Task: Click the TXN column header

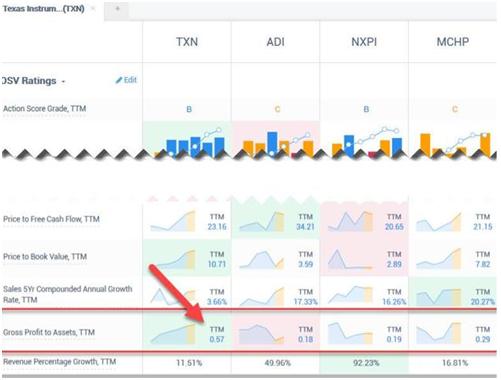Action: (187, 42)
